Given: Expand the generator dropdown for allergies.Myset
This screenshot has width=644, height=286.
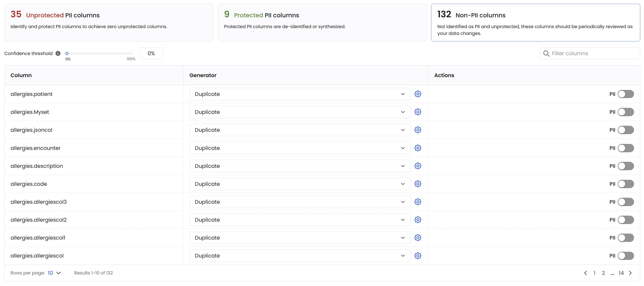Looking at the screenshot, I should point(300,112).
